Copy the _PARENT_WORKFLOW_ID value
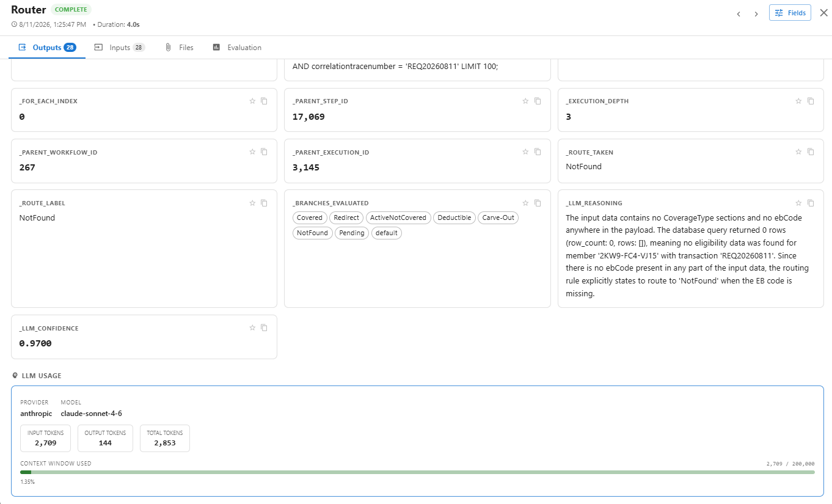Screen dimensions: 832x504 264,152
